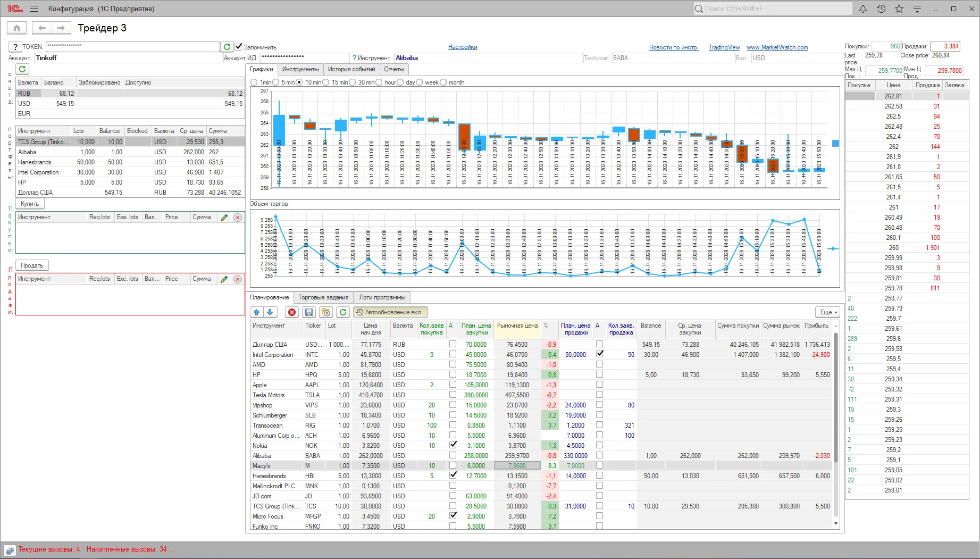Open the main hamburger menu
The height and width of the screenshot is (559, 980).
(34, 9)
